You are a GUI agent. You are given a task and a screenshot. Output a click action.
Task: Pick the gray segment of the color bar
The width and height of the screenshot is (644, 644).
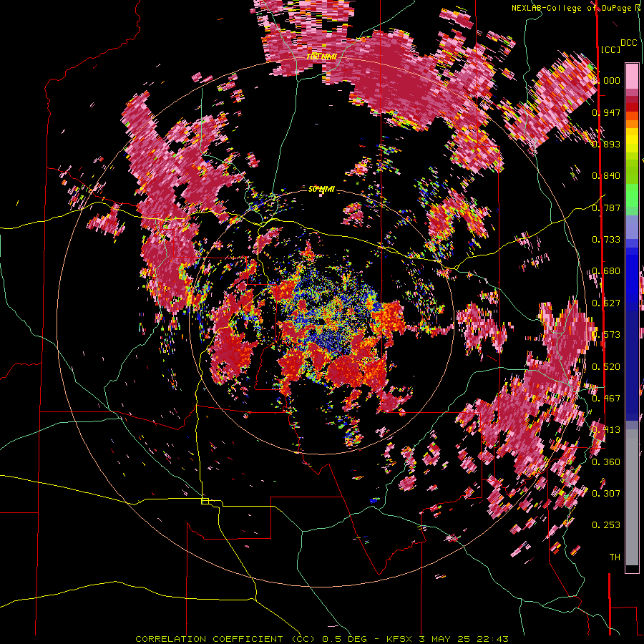click(632, 497)
